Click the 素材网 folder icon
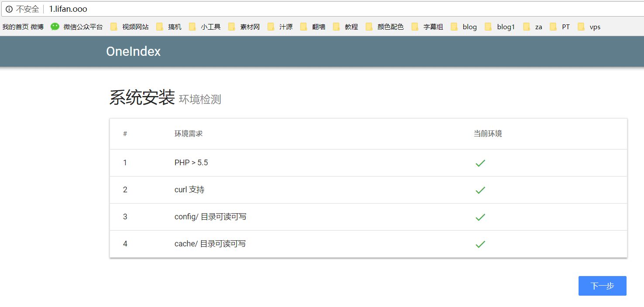The image size is (644, 307). [232, 27]
